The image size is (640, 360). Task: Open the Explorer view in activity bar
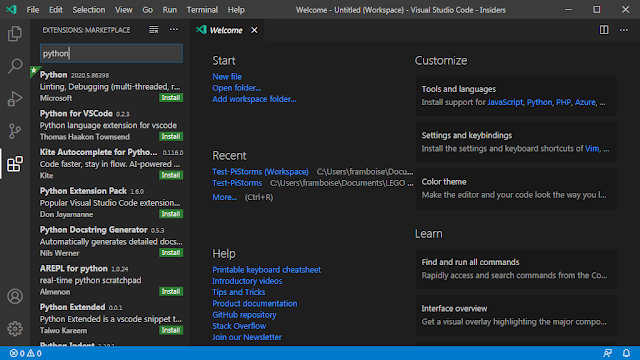[15, 33]
